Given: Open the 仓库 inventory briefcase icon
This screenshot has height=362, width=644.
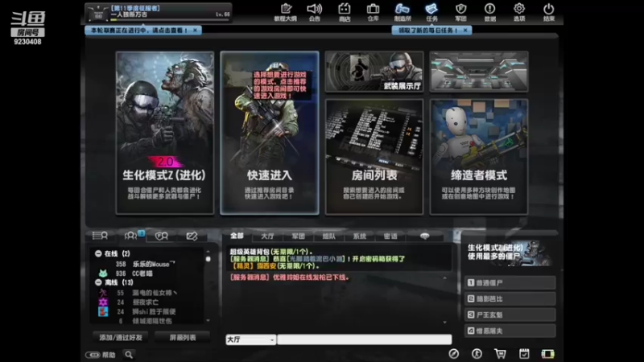Looking at the screenshot, I should tap(373, 12).
